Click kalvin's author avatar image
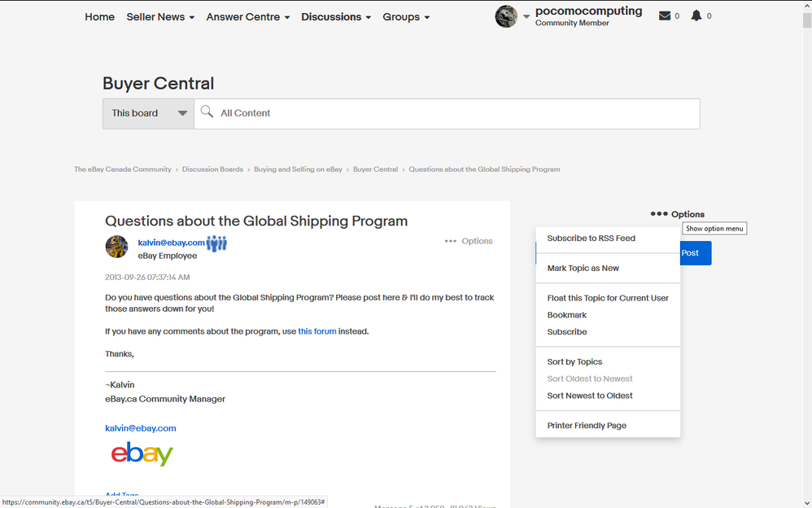The image size is (812, 508). [x=116, y=247]
